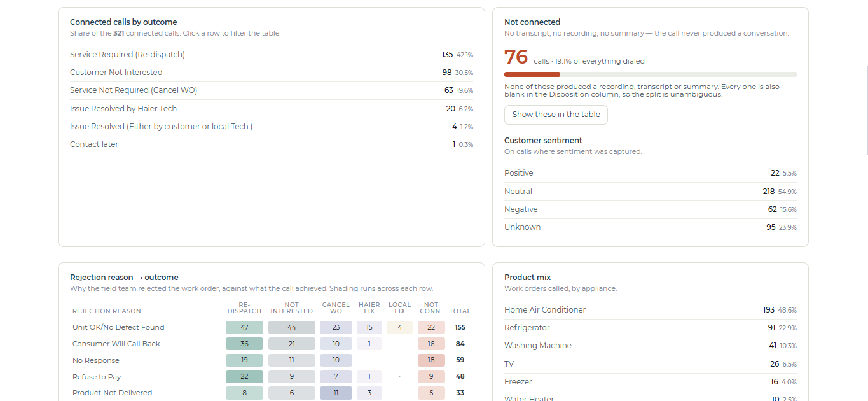Image resolution: width=868 pixels, height=401 pixels.
Task: Click the CANCEL WO column header
Action: point(336,308)
